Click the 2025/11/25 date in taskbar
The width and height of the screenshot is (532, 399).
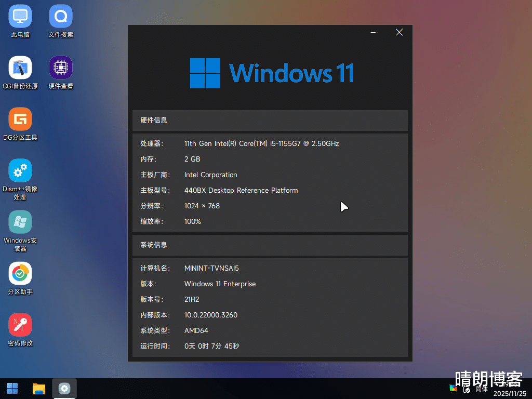click(510, 394)
